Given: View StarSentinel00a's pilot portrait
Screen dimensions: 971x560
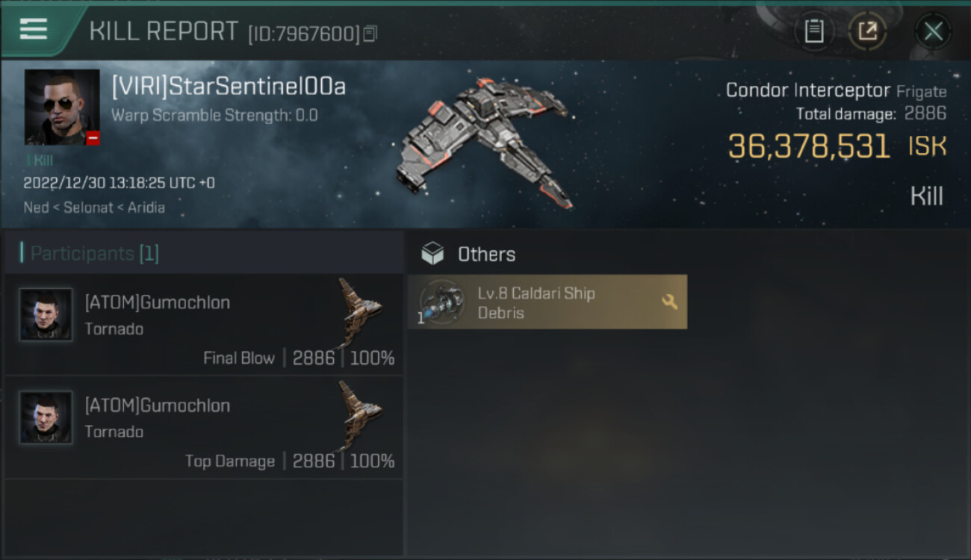Looking at the screenshot, I should point(62,107).
